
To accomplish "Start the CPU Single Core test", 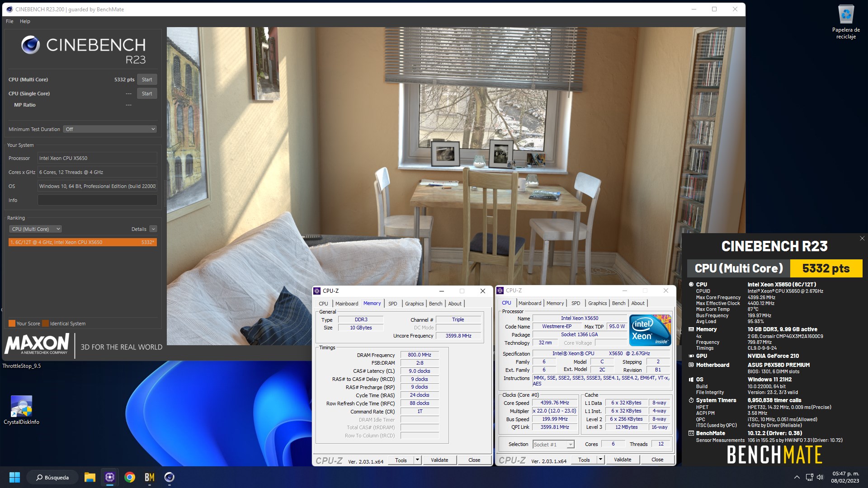I will point(147,94).
